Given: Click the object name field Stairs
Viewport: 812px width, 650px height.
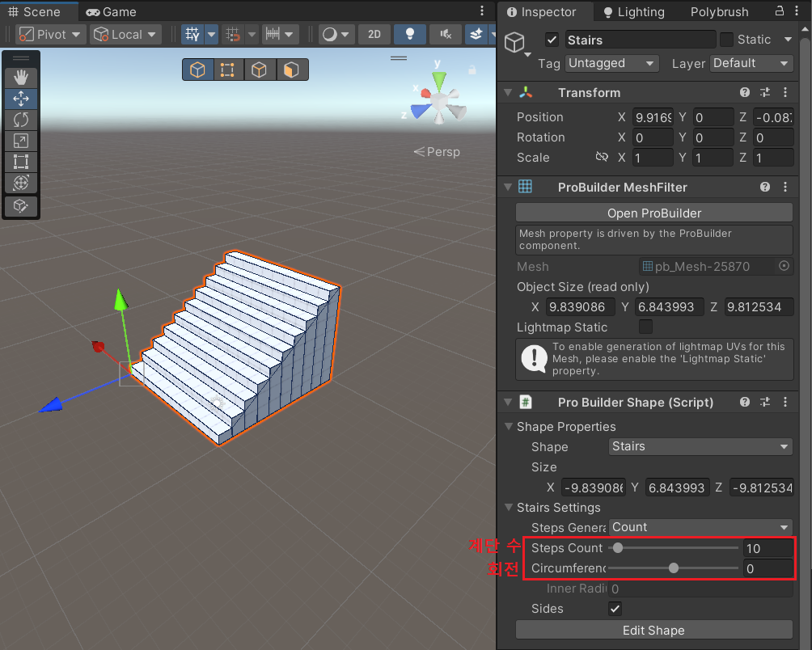Looking at the screenshot, I should coord(640,40).
